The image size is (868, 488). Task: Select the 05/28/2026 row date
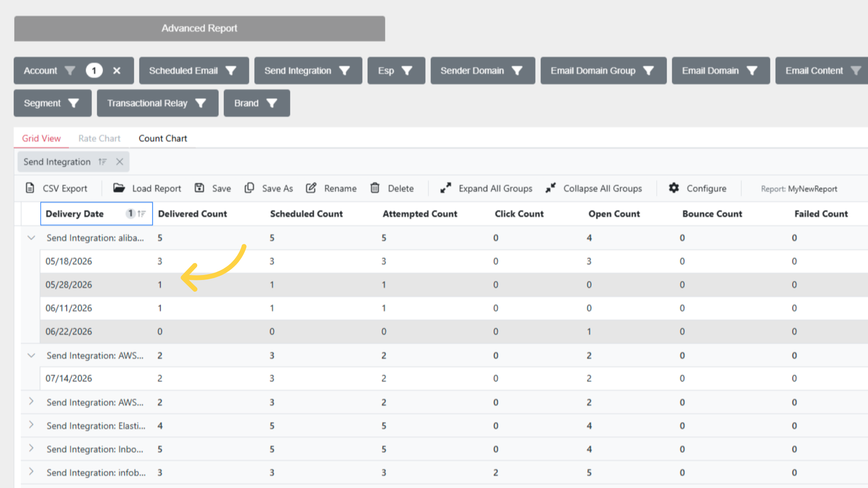point(69,285)
